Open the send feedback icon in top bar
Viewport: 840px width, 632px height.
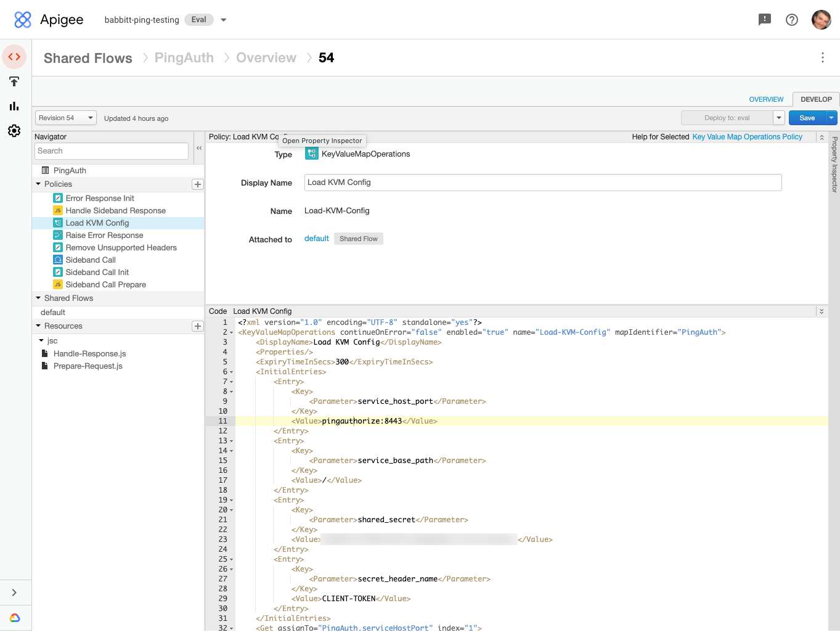(x=764, y=19)
